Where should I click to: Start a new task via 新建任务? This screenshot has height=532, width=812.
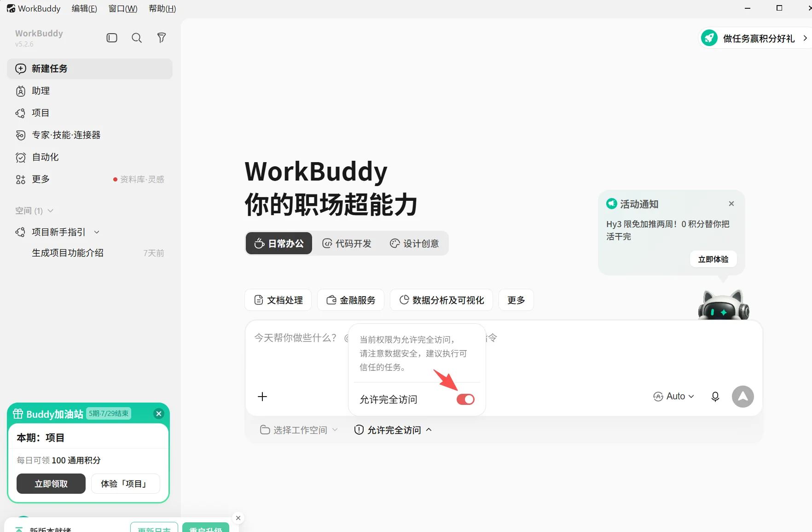[x=90, y=69]
